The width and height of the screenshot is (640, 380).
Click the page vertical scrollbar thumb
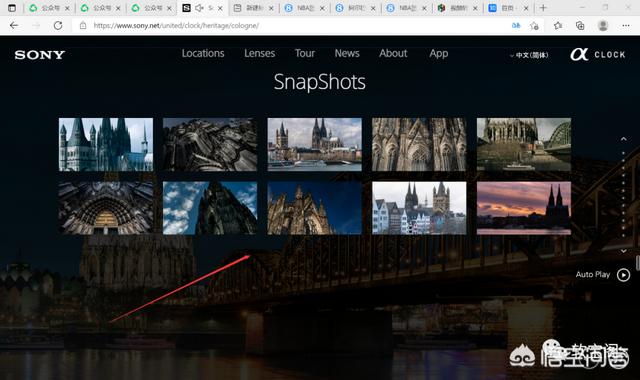638,263
